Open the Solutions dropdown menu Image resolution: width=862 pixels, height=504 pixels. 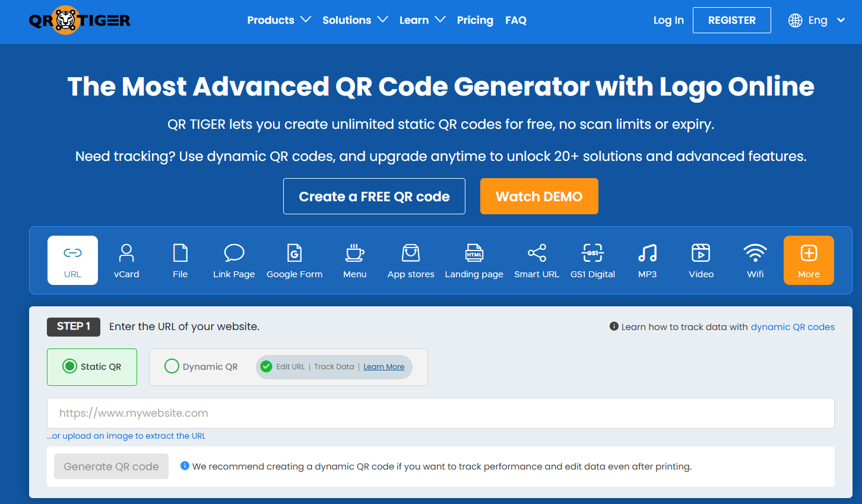pyautogui.click(x=354, y=20)
